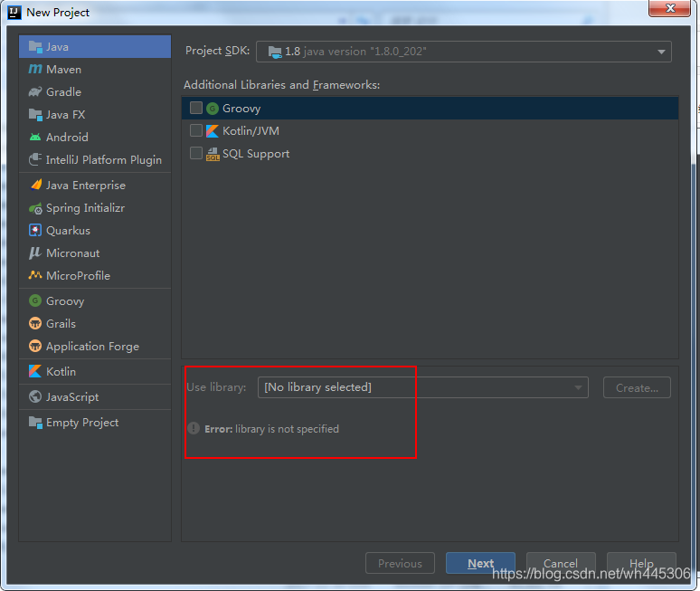Click the SQL Support icon in frameworks list

(213, 154)
